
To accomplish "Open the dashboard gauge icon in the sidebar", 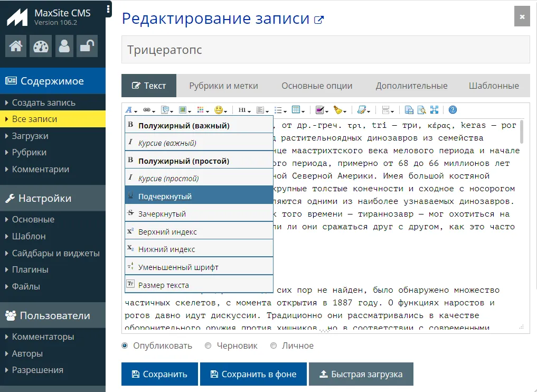I will pyautogui.click(x=41, y=46).
